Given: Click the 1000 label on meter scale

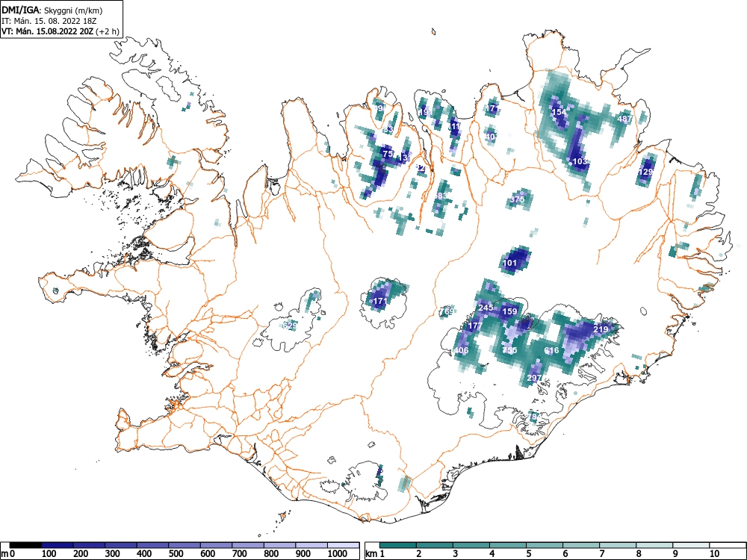Looking at the screenshot, I should 338,554.
